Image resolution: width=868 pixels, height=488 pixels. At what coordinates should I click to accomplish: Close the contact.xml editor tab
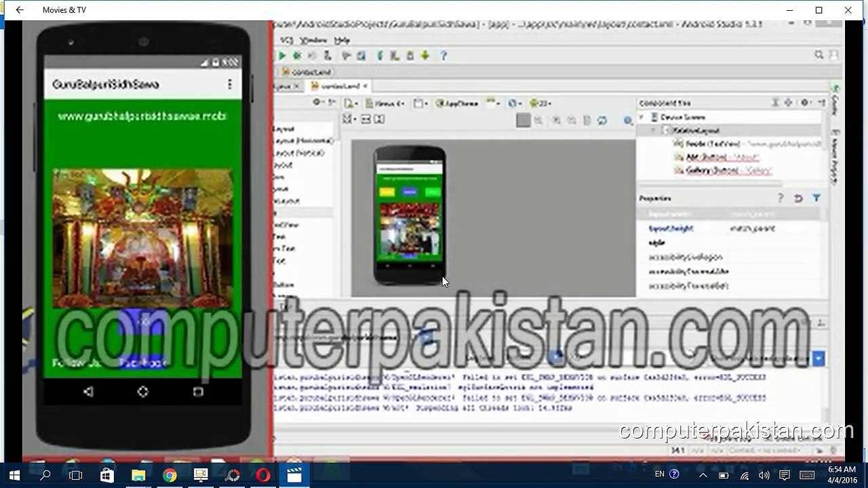(366, 86)
